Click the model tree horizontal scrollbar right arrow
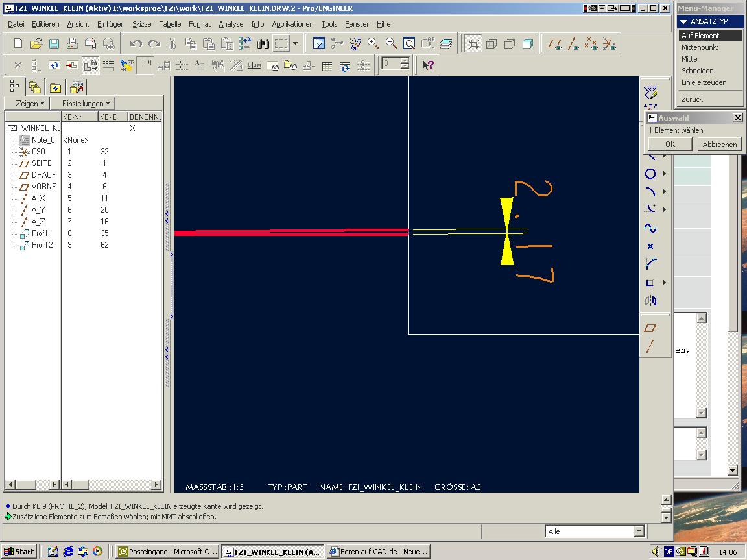This screenshot has height=560, width=747. point(156,484)
